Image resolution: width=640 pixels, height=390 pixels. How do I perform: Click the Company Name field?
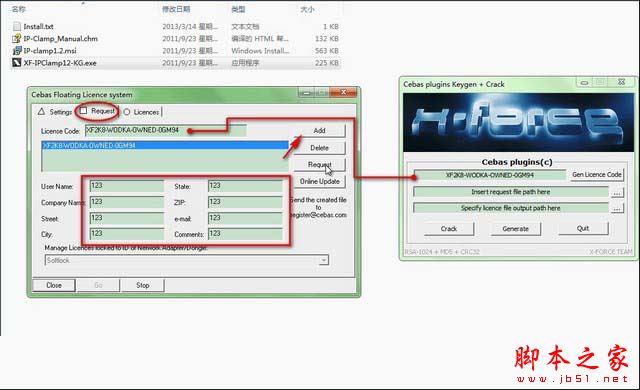click(x=127, y=202)
